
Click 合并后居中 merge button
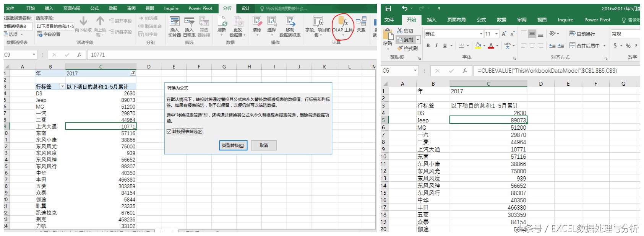click(584, 46)
